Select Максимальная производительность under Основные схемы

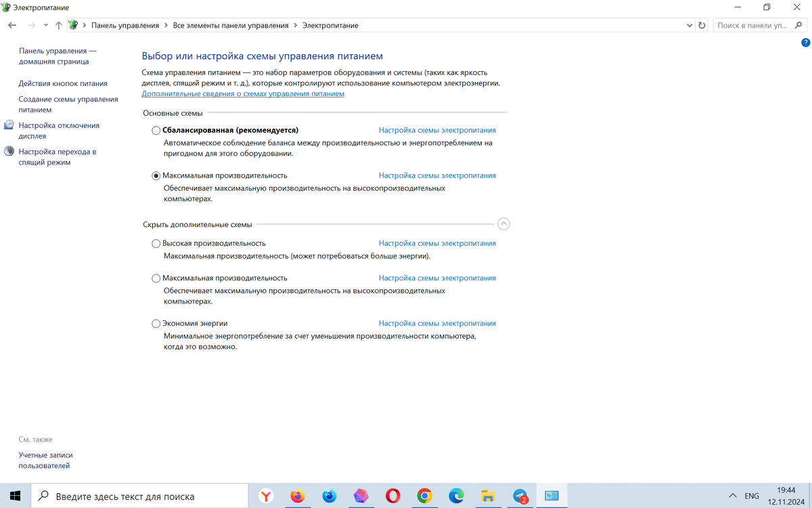tap(156, 175)
